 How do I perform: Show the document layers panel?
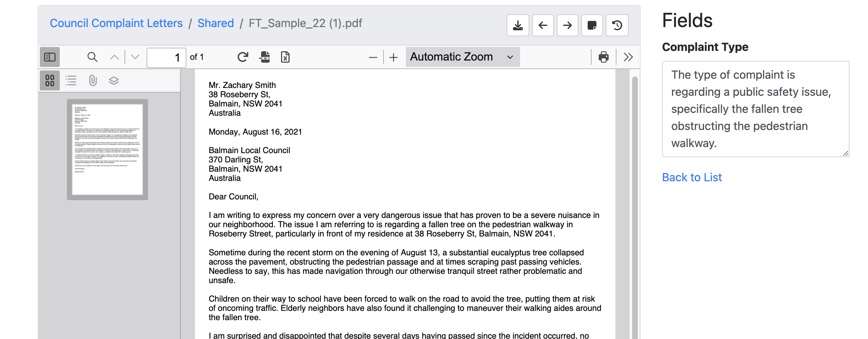[x=113, y=80]
